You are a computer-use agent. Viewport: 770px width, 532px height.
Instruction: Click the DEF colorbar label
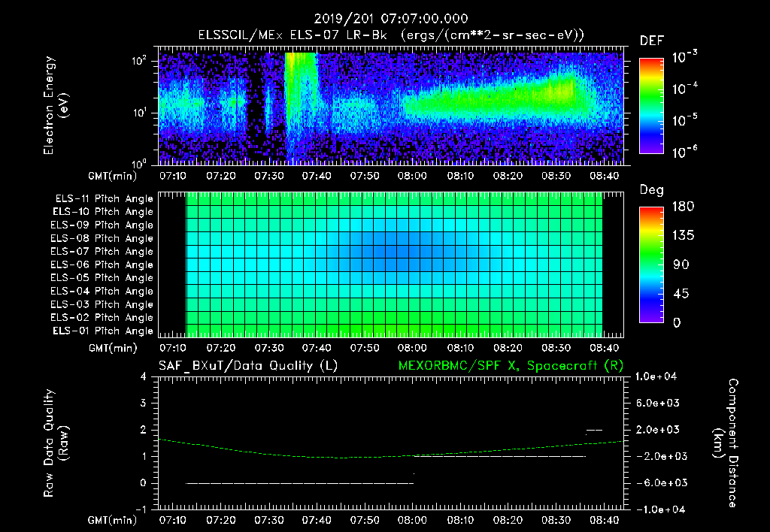(x=652, y=41)
